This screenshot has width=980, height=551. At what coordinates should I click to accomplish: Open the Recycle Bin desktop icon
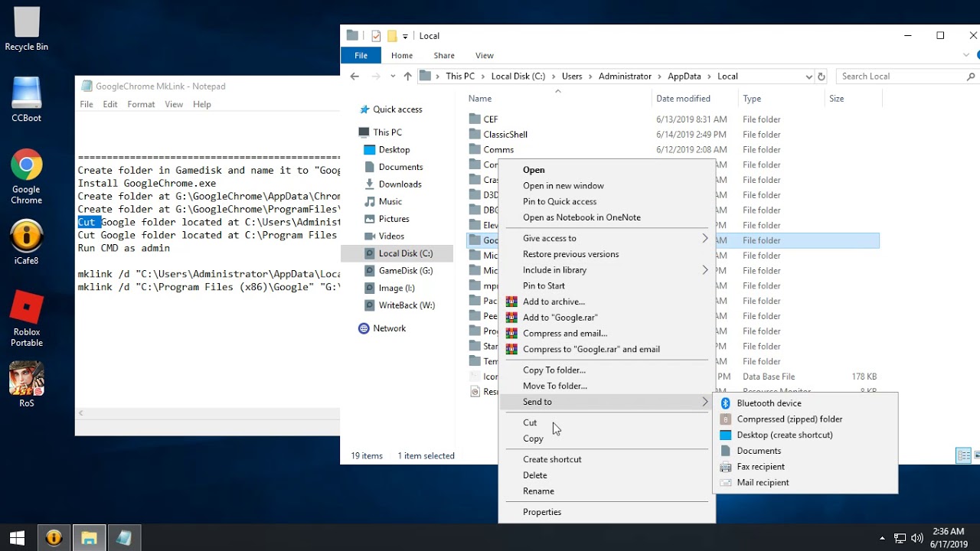click(x=26, y=29)
